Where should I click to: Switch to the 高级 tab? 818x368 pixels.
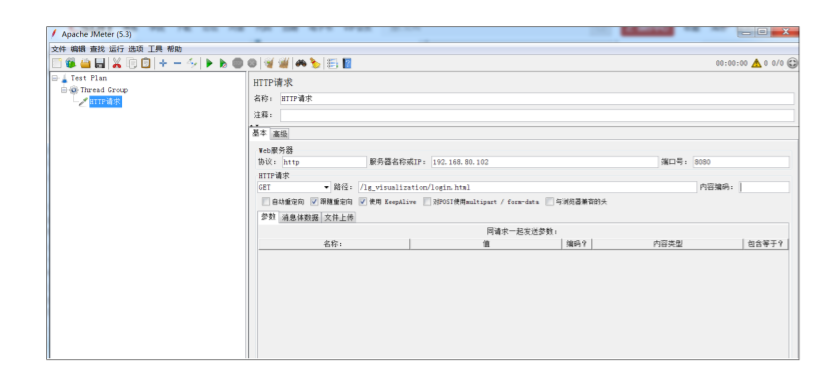[x=280, y=134]
